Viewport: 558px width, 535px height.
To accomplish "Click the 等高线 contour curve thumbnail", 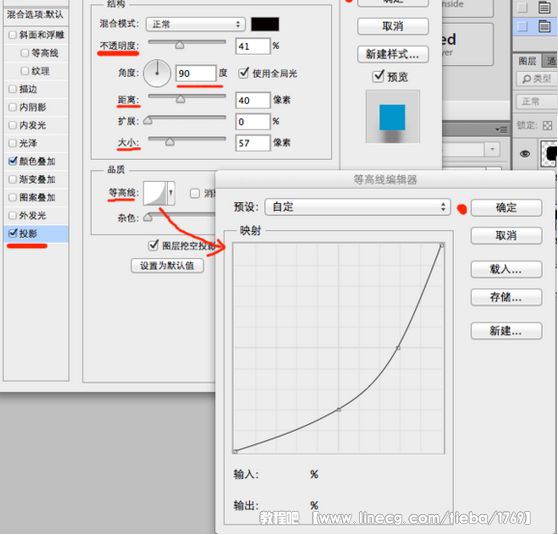I will coord(155,193).
